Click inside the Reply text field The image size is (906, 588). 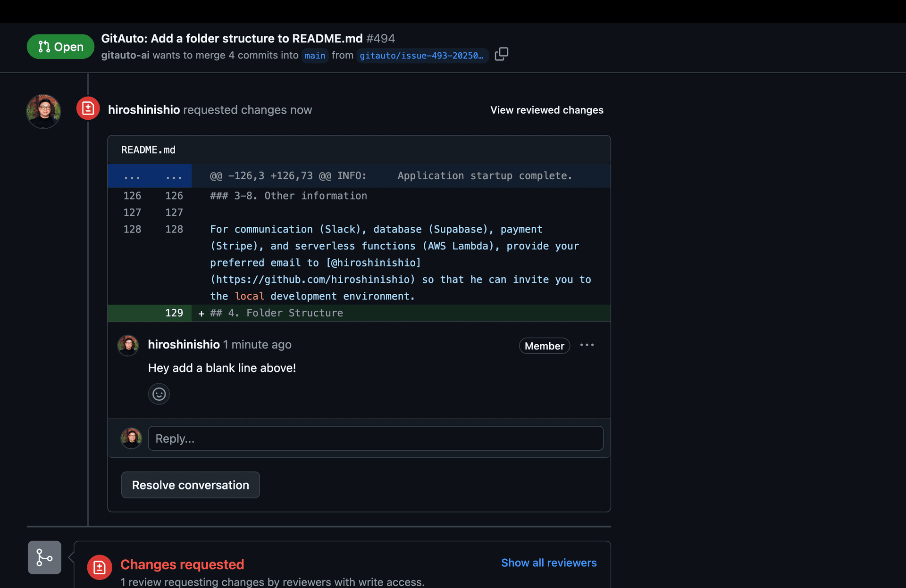tap(375, 438)
